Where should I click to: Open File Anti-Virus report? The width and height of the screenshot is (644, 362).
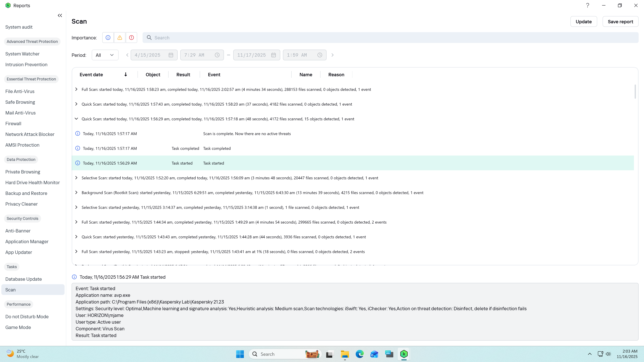20,91
